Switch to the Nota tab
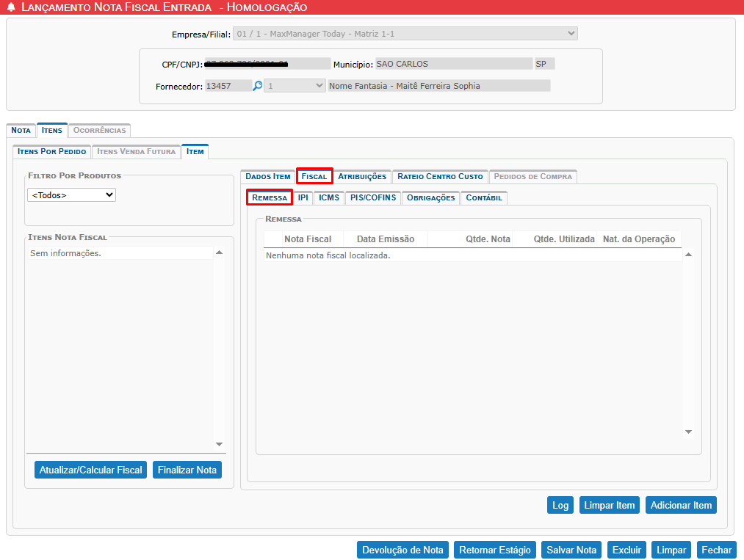The height and width of the screenshot is (560, 744). point(21,130)
